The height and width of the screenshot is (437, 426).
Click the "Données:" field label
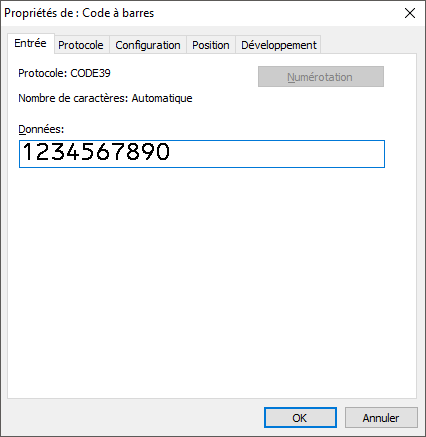coord(41,129)
